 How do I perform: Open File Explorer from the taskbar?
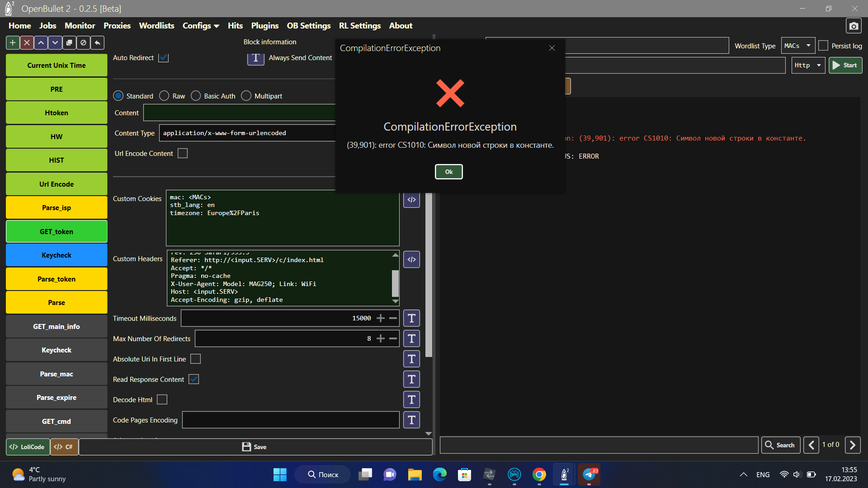(x=415, y=474)
